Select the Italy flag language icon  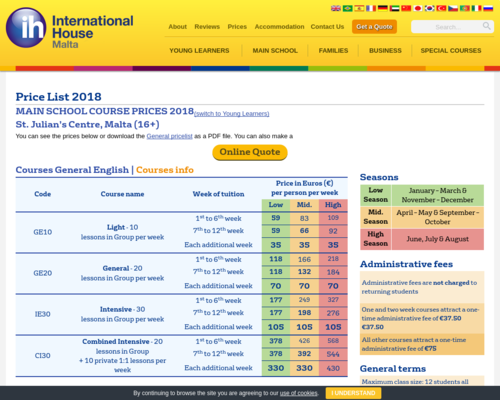pos(476,8)
